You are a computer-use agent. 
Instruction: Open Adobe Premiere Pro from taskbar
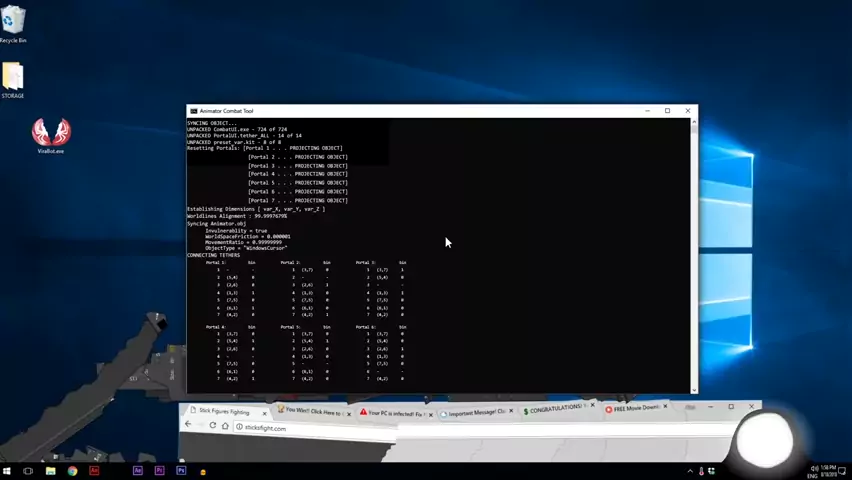(x=159, y=471)
